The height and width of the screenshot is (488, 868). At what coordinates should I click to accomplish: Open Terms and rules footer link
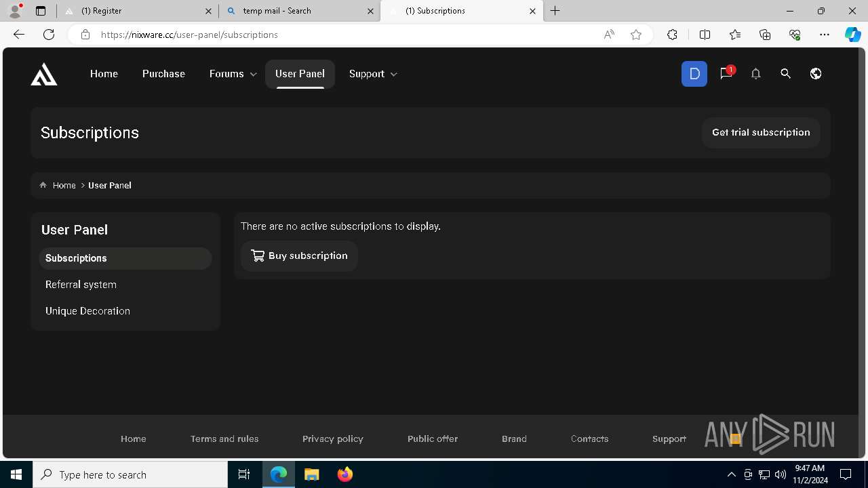[224, 439]
